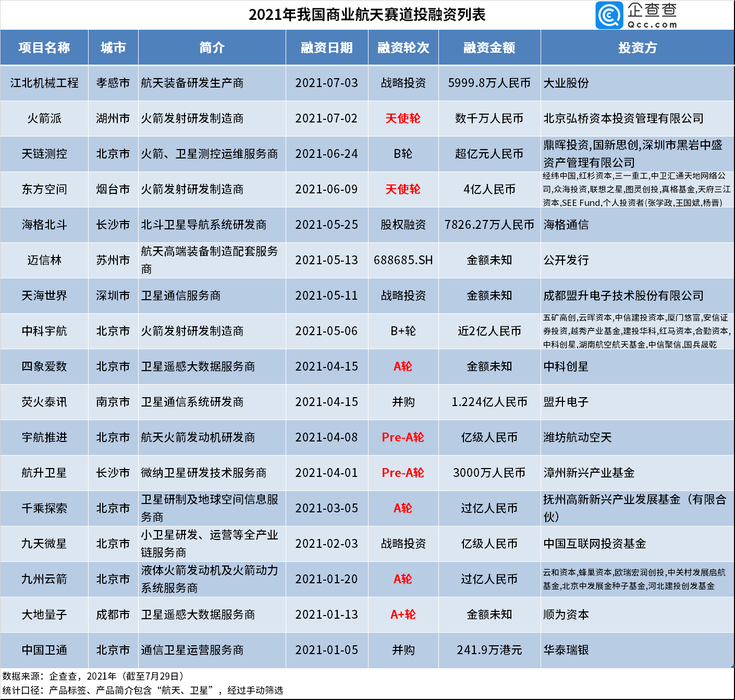The image size is (735, 700).
Task: Click the 企查查 logo icon
Action: click(609, 15)
